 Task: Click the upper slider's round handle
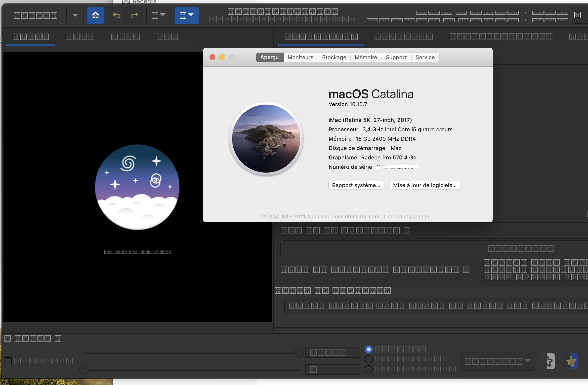pos(299,353)
